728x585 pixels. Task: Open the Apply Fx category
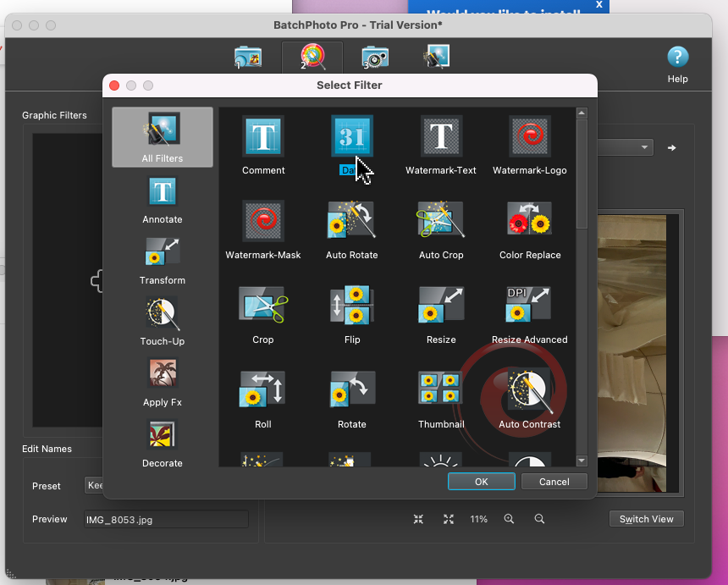coord(163,383)
